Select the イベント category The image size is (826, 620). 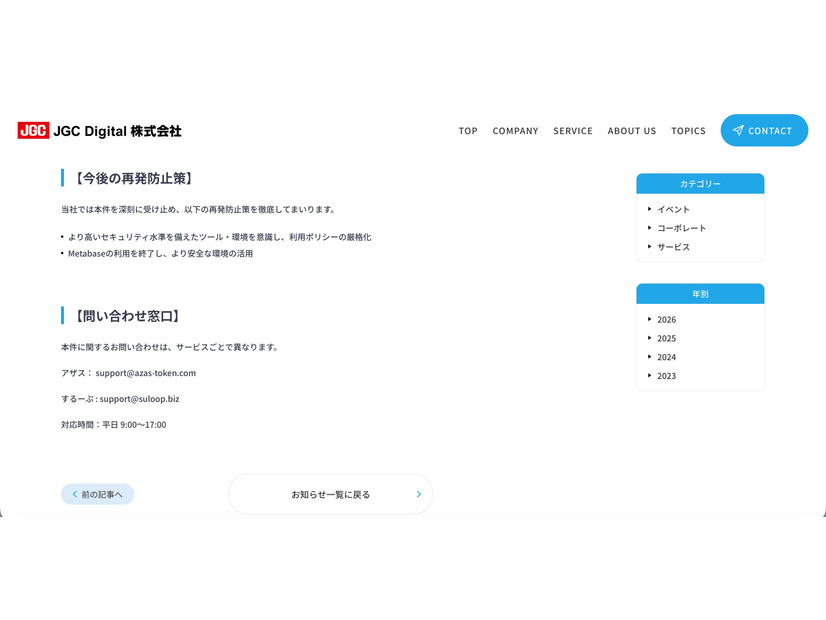click(673, 209)
